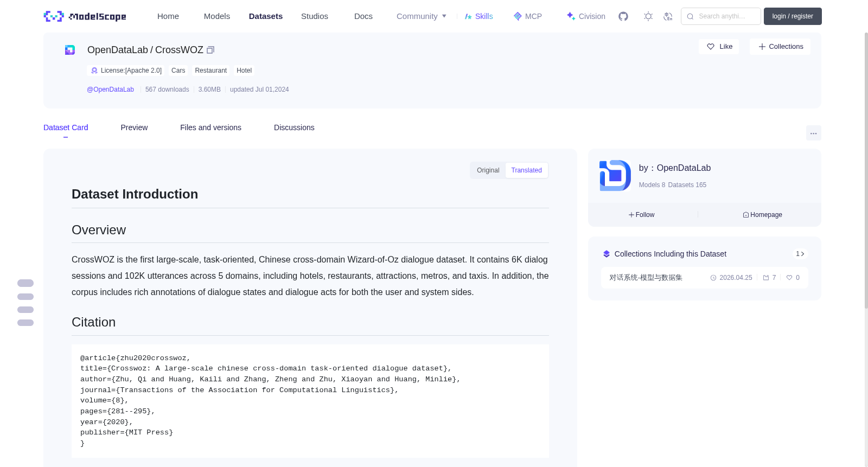Switch to the Discussions tab
Screen dimensions: 868x467
[x=294, y=127]
